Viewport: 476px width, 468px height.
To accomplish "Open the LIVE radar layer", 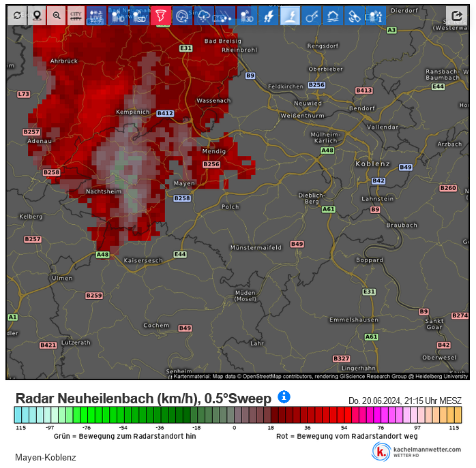I will coord(96,16).
